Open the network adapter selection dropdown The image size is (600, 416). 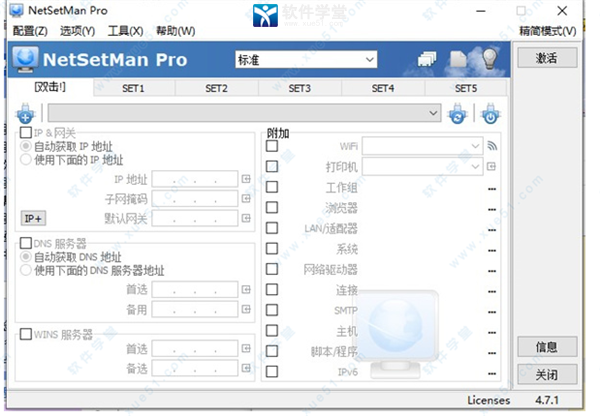[x=433, y=112]
